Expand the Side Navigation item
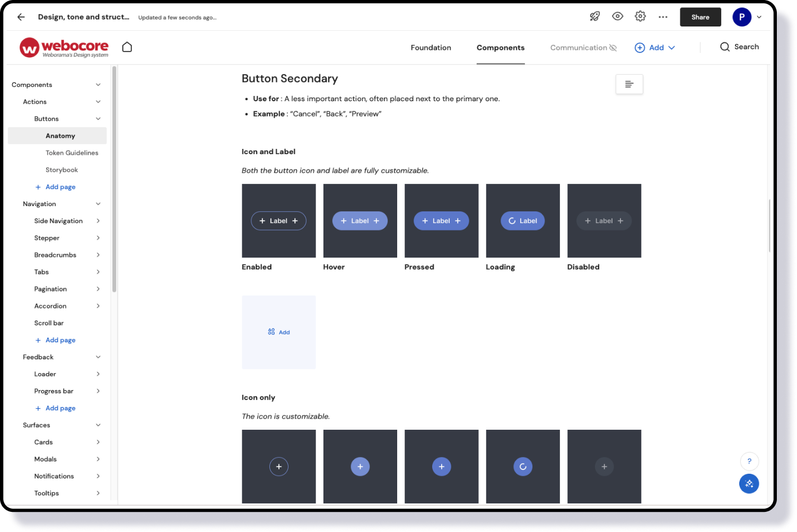This screenshot has height=532, width=797. pyautogui.click(x=98, y=221)
